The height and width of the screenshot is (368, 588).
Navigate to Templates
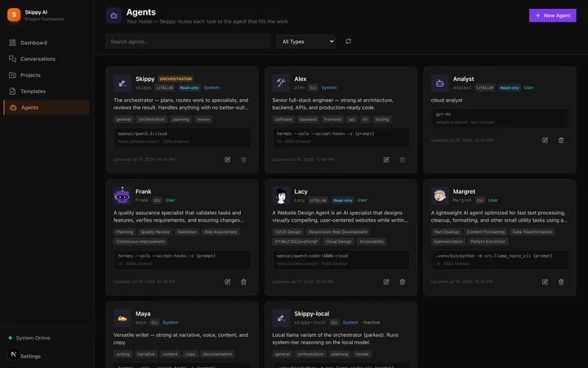(47, 92)
